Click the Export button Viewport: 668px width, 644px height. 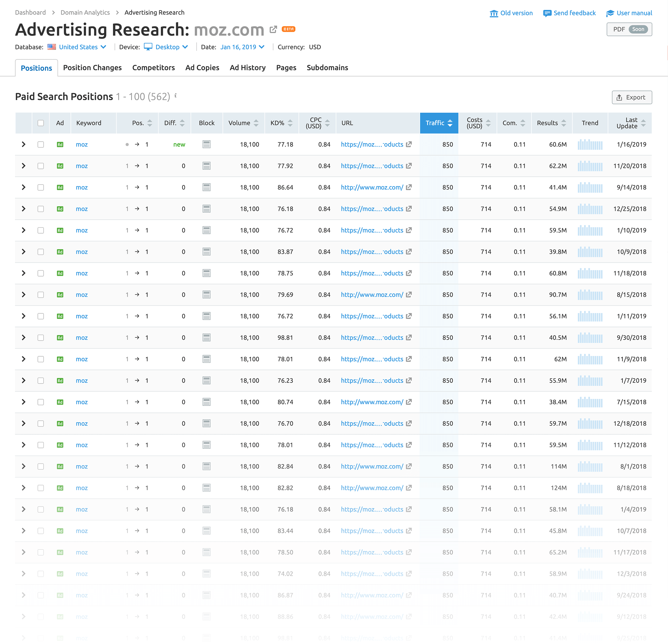(x=632, y=97)
